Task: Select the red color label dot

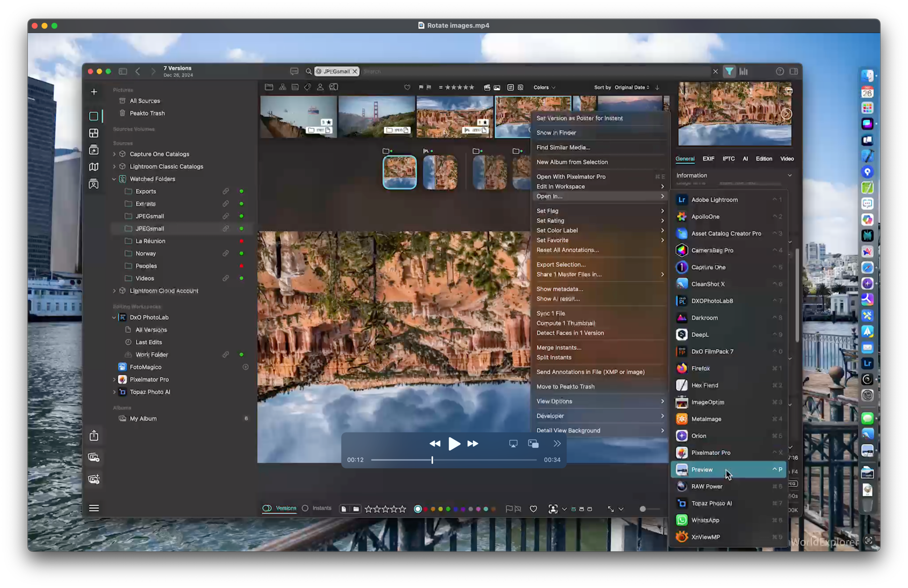Action: (425, 509)
